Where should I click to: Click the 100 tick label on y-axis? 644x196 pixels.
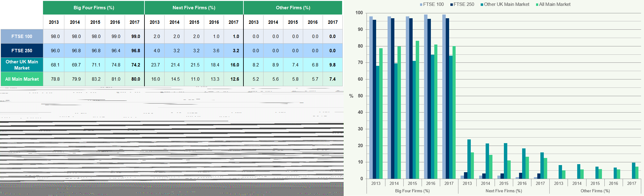[359, 13]
